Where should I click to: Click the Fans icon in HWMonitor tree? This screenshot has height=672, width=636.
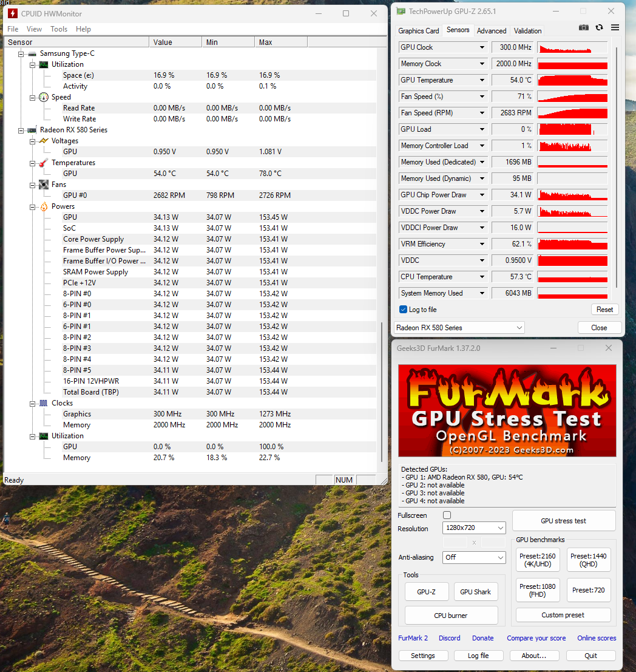point(43,185)
